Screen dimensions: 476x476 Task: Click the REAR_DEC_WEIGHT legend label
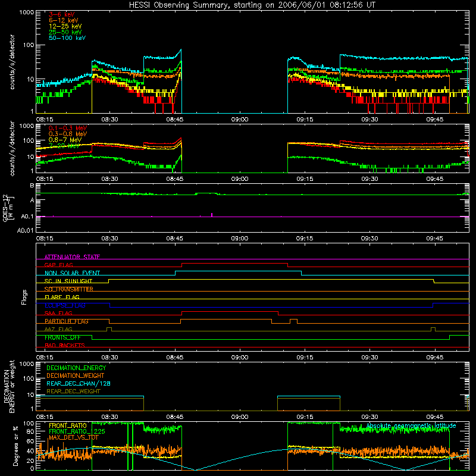73,392
